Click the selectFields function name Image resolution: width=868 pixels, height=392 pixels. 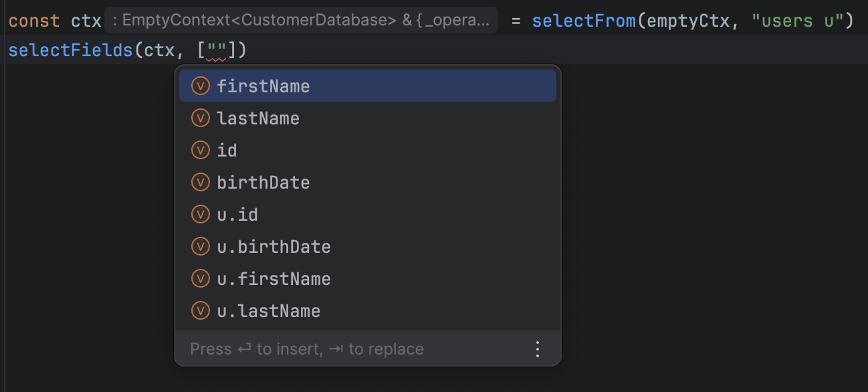coord(71,50)
